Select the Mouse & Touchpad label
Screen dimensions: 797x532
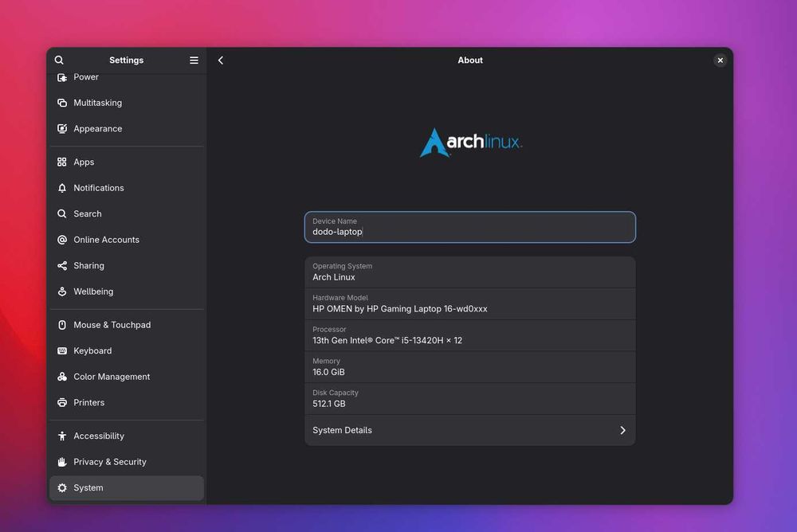112,325
